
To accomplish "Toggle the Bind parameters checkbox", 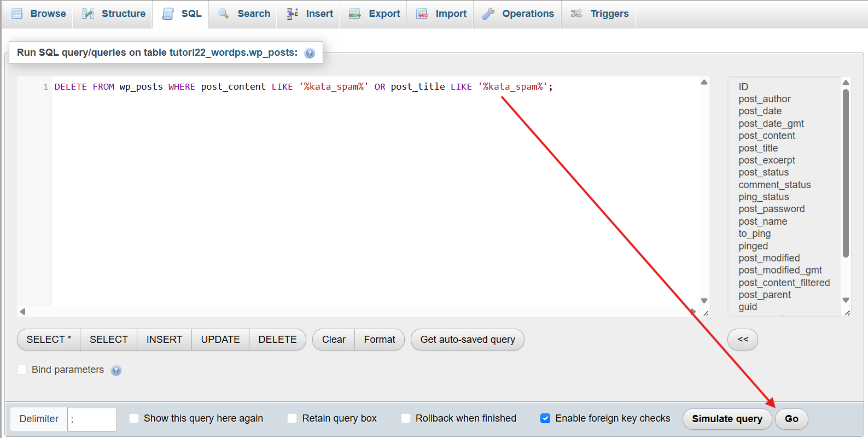I will tap(22, 370).
